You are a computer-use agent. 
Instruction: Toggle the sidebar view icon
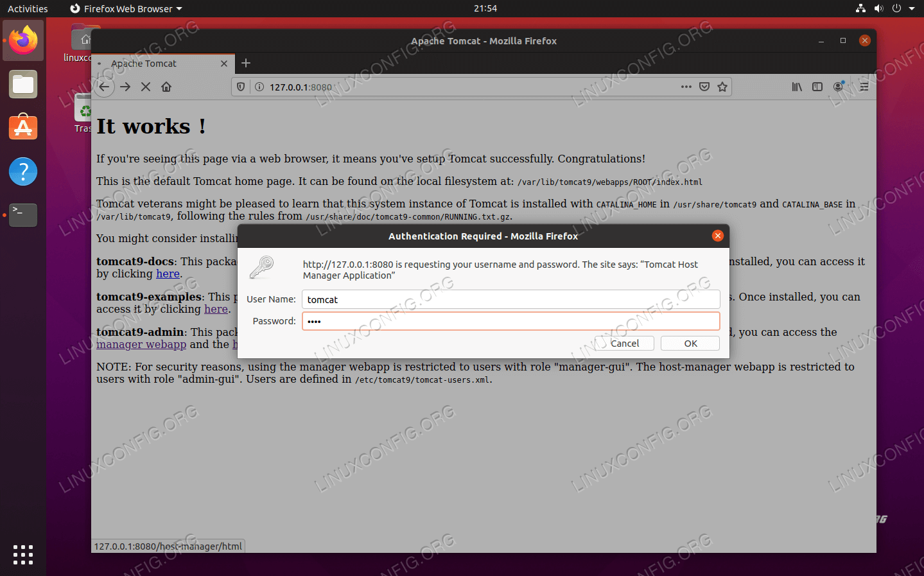tap(817, 87)
